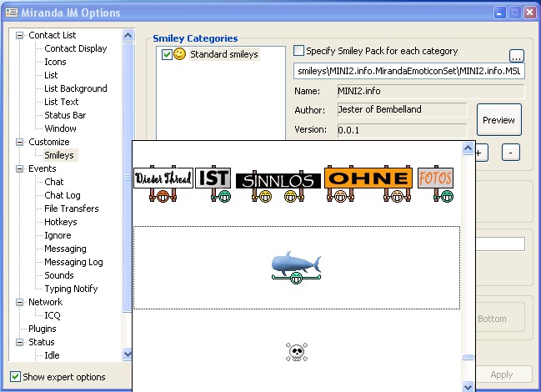The height and width of the screenshot is (392, 541).
Task: Enable Specify Smiley Pack for each category
Action: point(300,52)
